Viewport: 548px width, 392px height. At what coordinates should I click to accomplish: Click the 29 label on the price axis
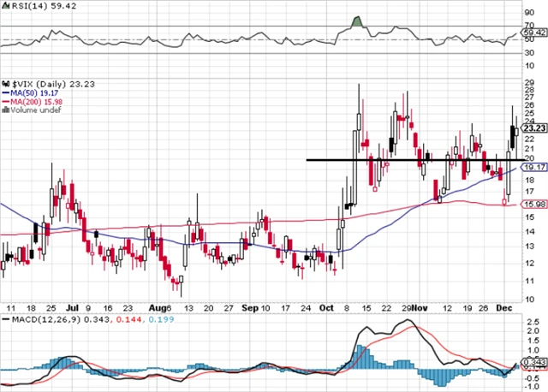[529, 84]
